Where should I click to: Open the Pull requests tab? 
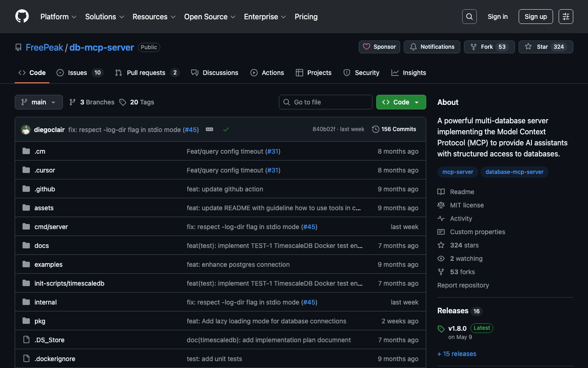[x=146, y=73]
